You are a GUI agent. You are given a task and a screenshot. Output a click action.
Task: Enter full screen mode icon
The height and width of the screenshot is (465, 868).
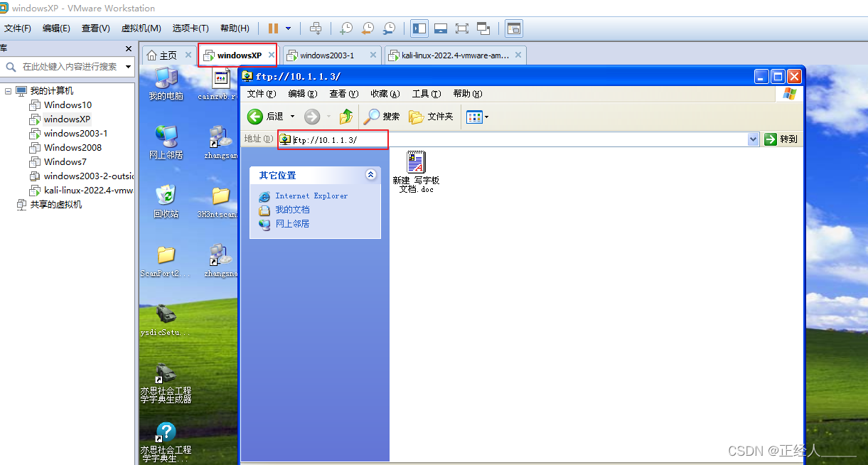[x=462, y=28]
